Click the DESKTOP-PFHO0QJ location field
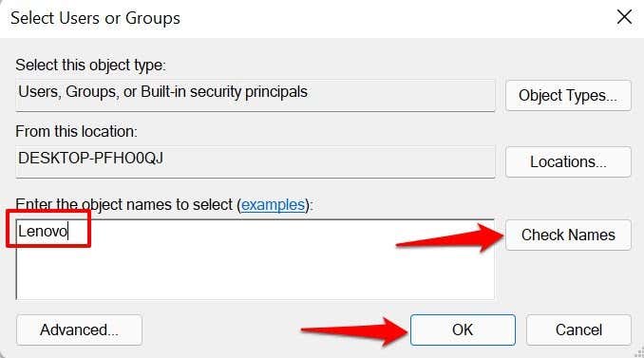The image size is (644, 358). pos(256,161)
